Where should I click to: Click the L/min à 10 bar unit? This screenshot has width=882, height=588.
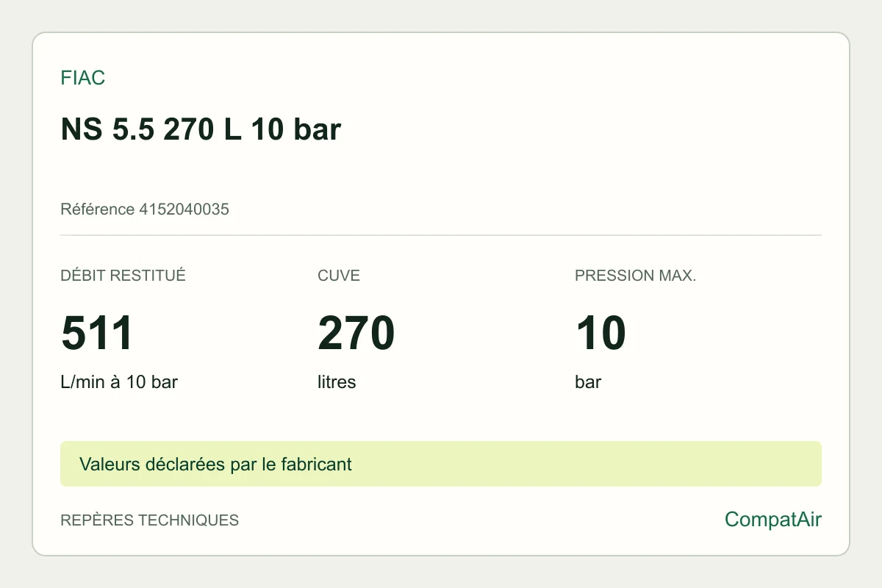119,382
